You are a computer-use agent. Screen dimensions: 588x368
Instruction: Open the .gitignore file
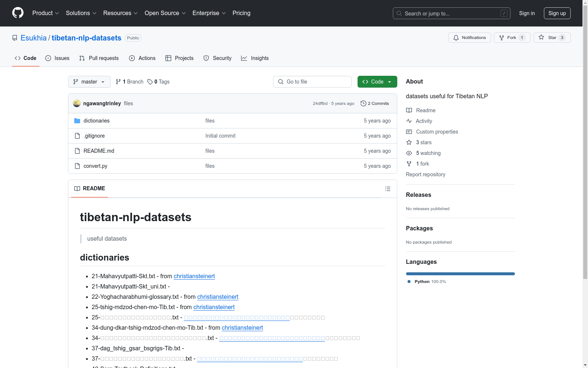(x=94, y=136)
